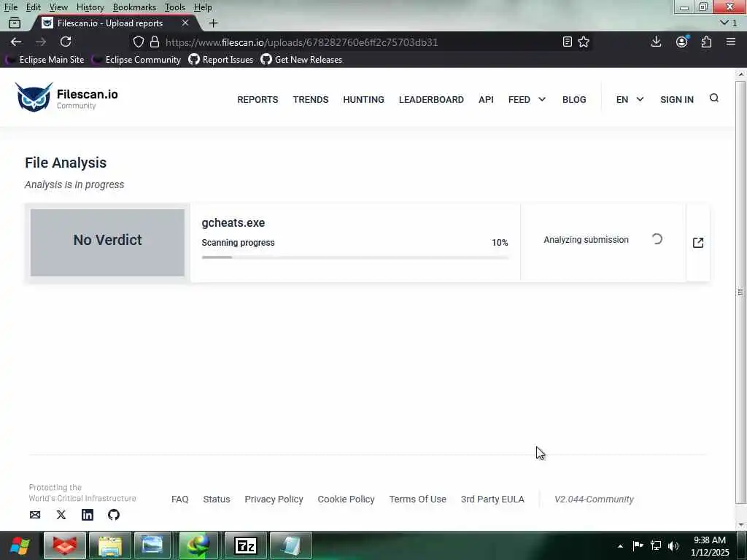Image resolution: width=747 pixels, height=560 pixels.
Task: Open gcheats.exe report via external link icon
Action: 698,243
